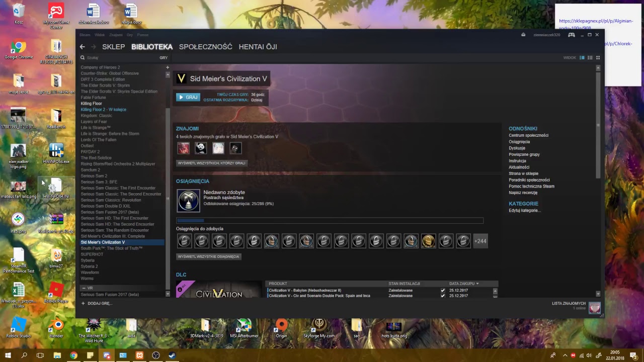This screenshot has height=362, width=644.
Task: Switch library to list view icon
Action: (x=590, y=58)
